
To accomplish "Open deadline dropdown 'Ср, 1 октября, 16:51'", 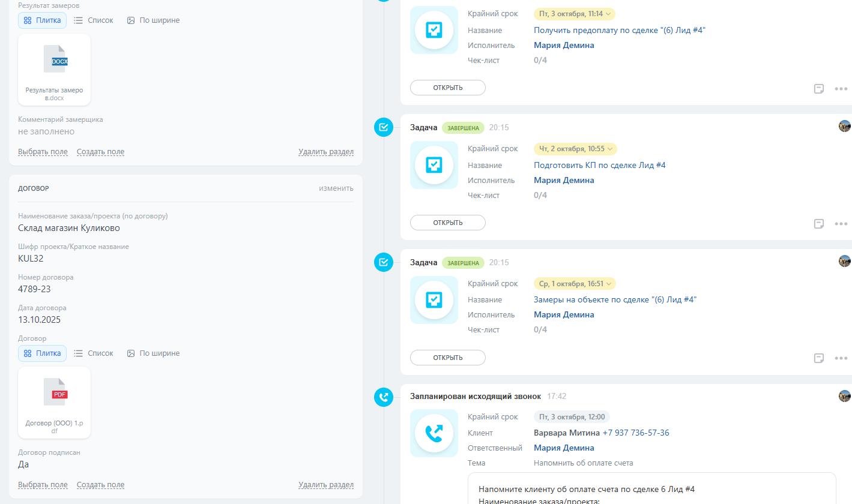I will tap(575, 284).
